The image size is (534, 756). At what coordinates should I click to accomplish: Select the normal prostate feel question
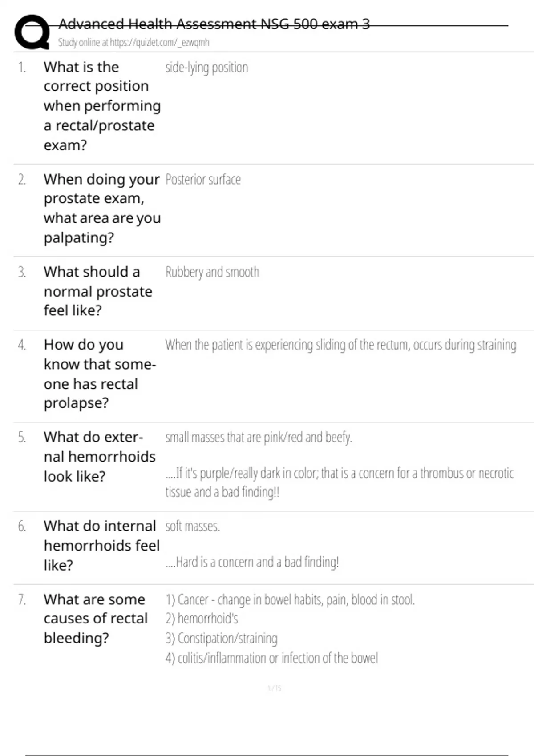pyautogui.click(x=98, y=291)
